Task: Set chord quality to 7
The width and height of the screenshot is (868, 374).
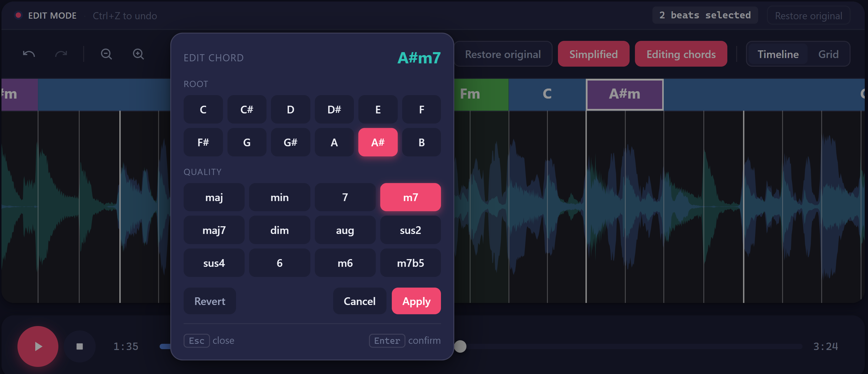Action: pos(345,197)
